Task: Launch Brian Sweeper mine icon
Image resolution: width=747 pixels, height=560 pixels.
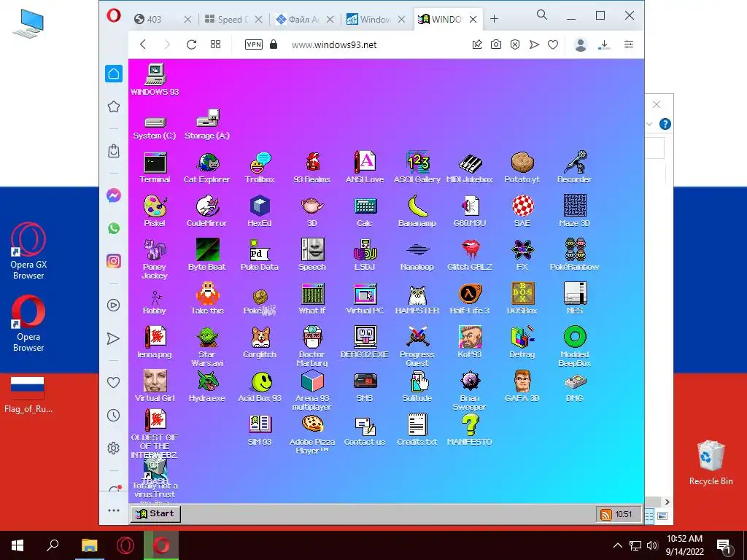Action: point(470,382)
